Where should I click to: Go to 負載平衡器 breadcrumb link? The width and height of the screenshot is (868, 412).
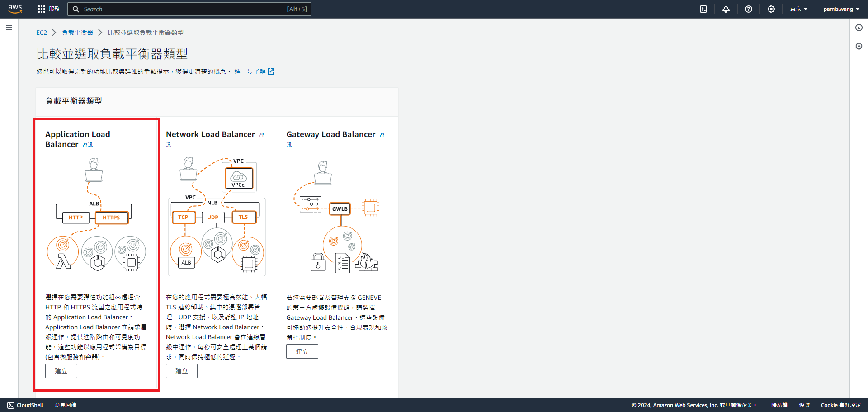coord(77,33)
